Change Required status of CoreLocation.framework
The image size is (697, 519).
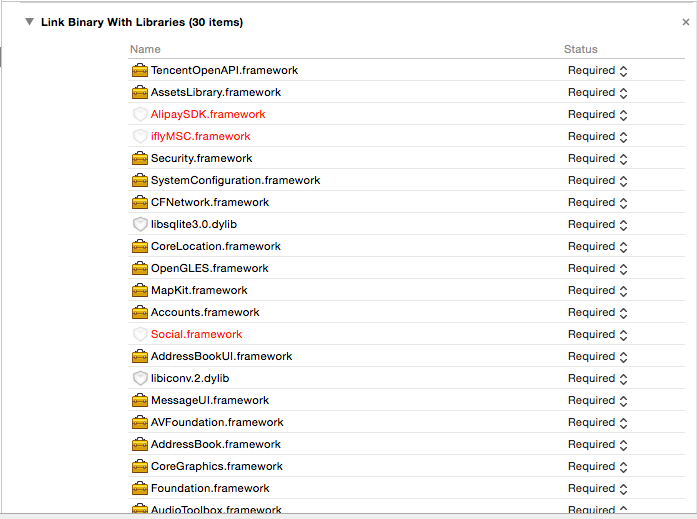click(x=597, y=247)
